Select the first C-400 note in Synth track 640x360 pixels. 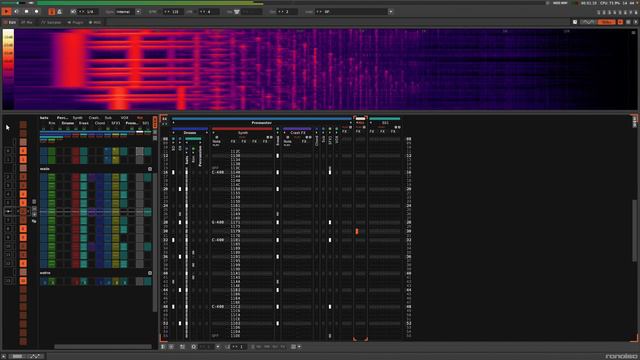tap(218, 172)
